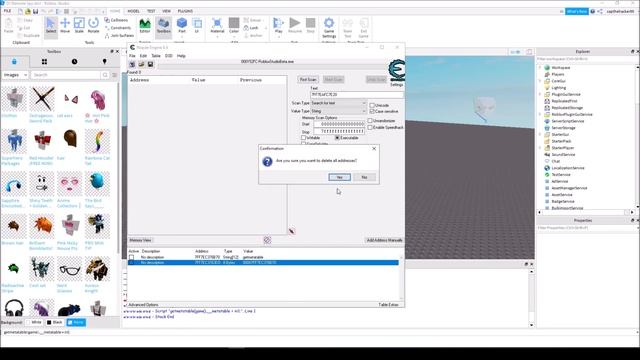Click Cheat Engine open process icon
This screenshot has height=360, width=640.
pyautogui.click(x=132, y=64)
